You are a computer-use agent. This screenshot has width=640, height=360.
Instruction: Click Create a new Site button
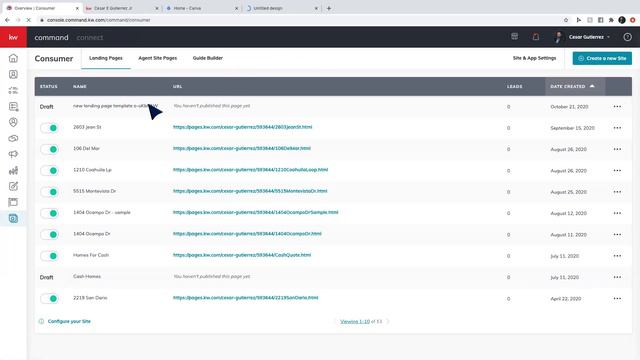tap(602, 58)
